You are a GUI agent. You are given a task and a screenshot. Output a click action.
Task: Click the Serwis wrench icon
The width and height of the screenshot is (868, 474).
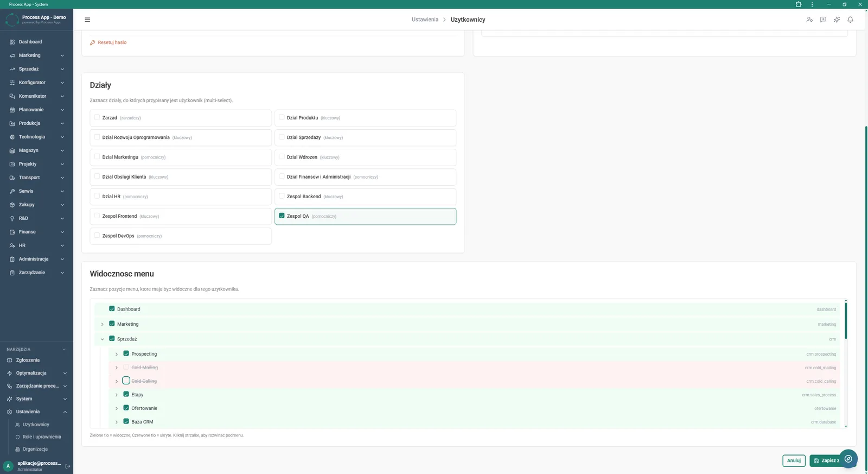point(12,191)
